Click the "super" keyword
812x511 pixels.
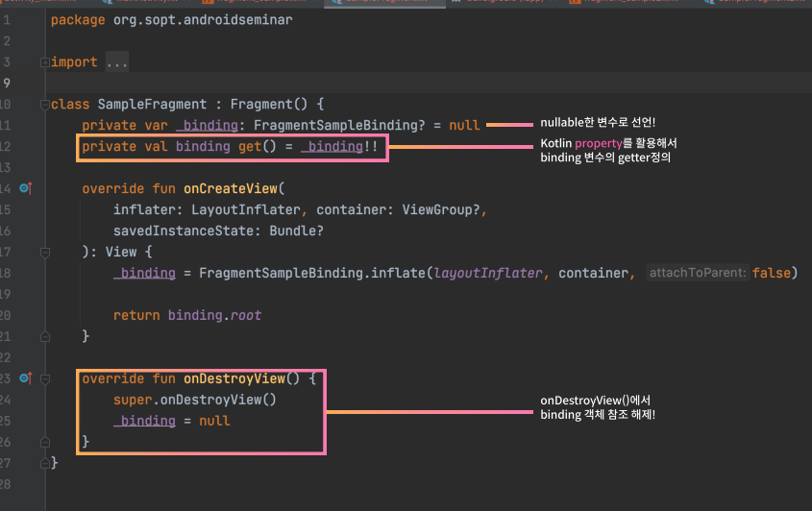coord(133,400)
